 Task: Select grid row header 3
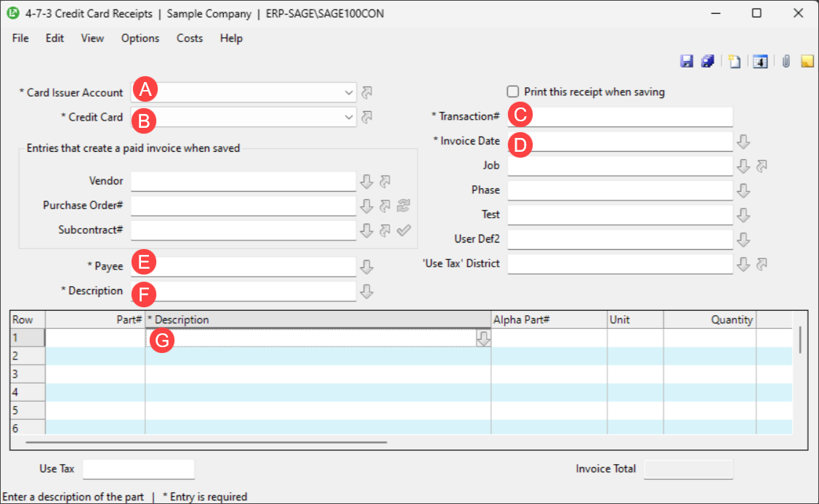[x=28, y=374]
